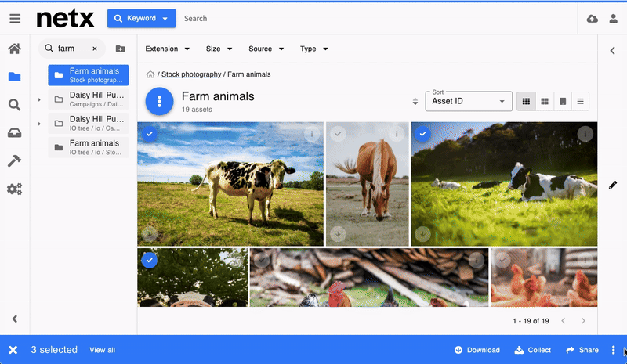This screenshot has height=364, width=627.
Task: Open the hamburger main menu
Action: pyautogui.click(x=15, y=18)
